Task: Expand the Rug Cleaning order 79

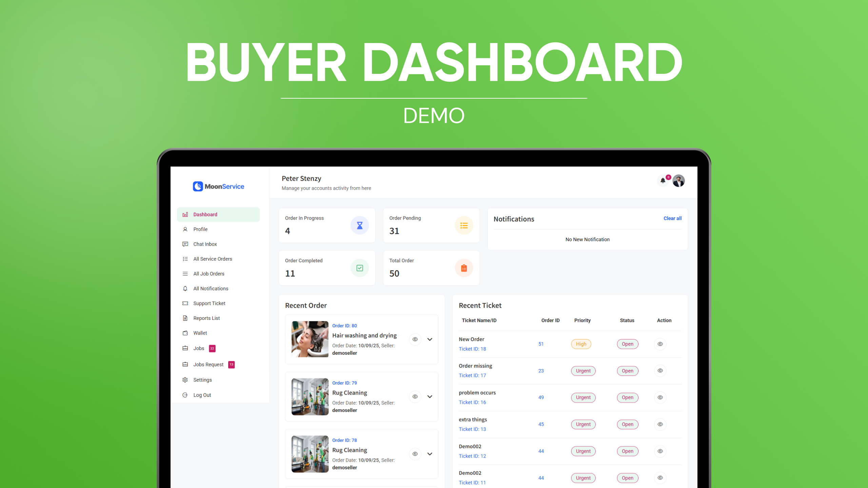Action: [430, 396]
